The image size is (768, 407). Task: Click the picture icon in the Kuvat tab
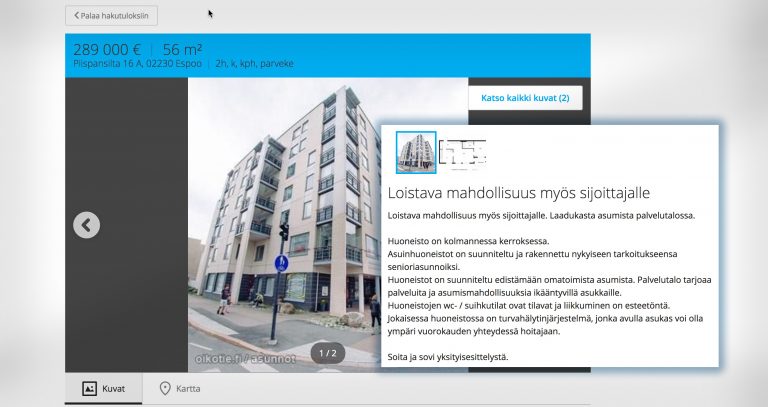click(x=89, y=389)
